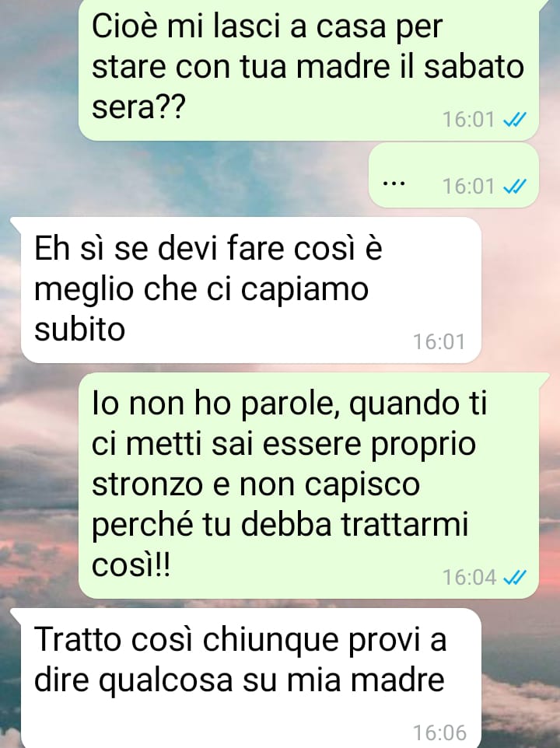Tap the 16:01 timestamp of the 'sera??' message
Screen dimensions: 560x748
coord(468,119)
